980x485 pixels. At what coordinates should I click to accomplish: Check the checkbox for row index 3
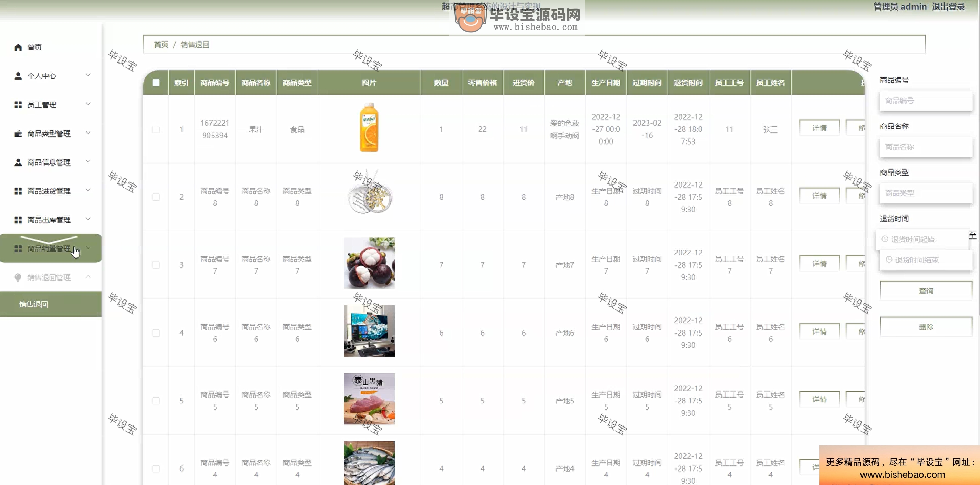[x=156, y=265]
